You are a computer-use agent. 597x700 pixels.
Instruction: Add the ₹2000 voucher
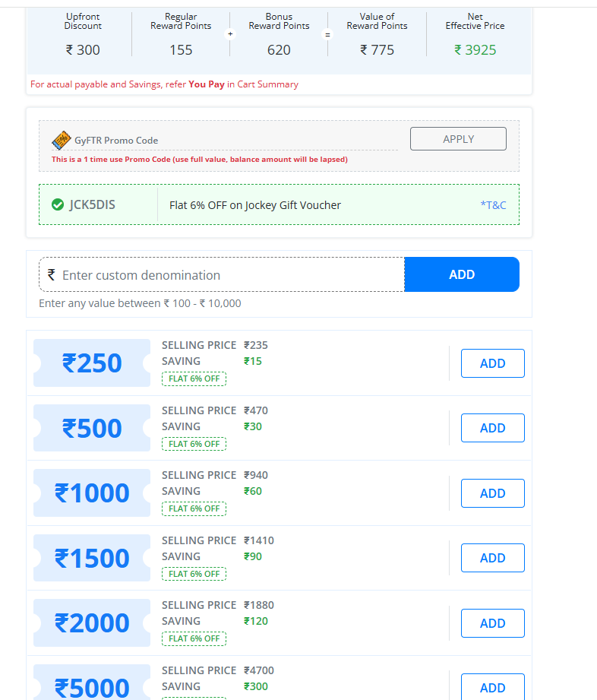pyautogui.click(x=492, y=623)
